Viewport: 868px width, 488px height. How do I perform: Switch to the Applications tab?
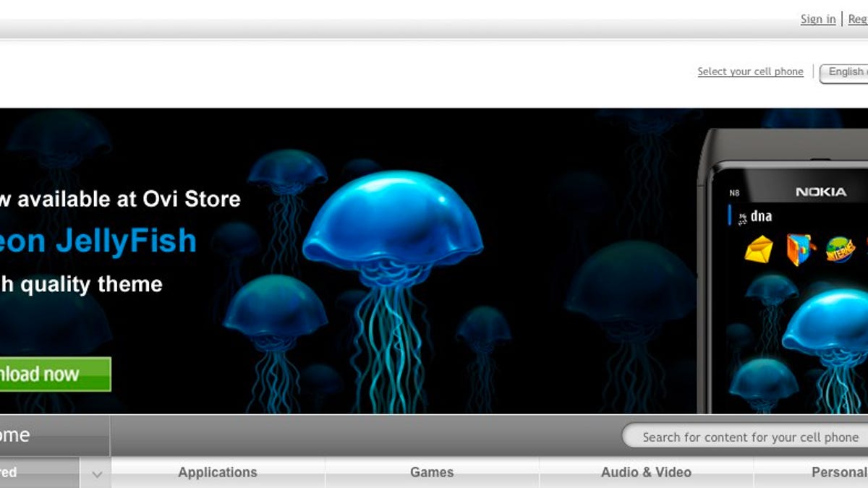(x=217, y=472)
